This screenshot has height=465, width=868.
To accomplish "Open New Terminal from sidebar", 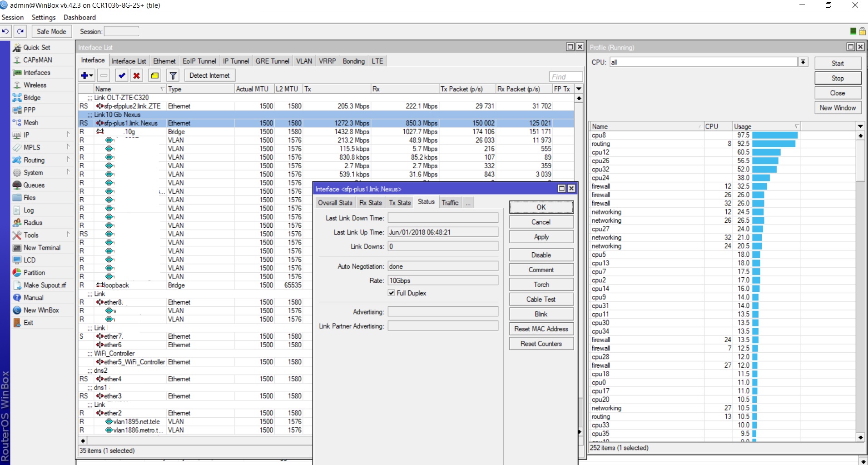I will click(42, 248).
